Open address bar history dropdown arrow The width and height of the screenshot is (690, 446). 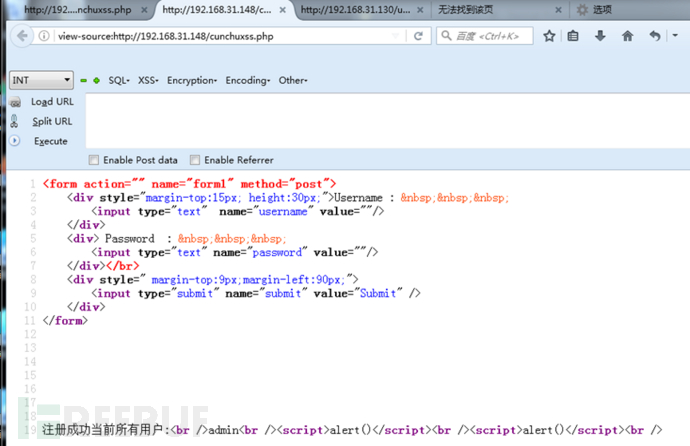[396, 36]
